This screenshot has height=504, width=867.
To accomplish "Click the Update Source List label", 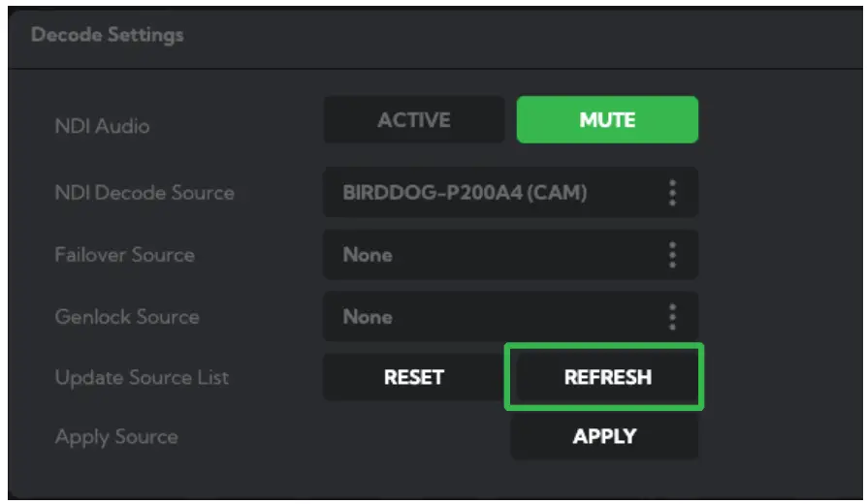I will 142,377.
